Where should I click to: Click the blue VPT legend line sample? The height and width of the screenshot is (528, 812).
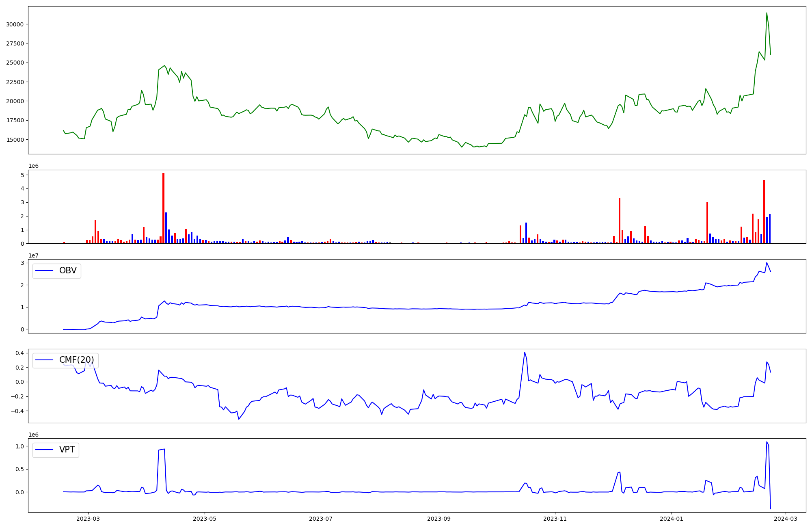click(x=45, y=450)
